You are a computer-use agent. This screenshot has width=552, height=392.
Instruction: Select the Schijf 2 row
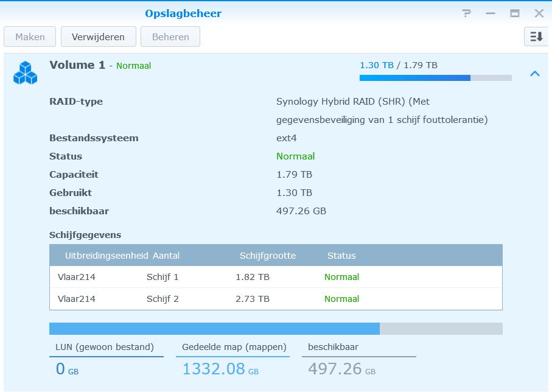[x=276, y=299]
